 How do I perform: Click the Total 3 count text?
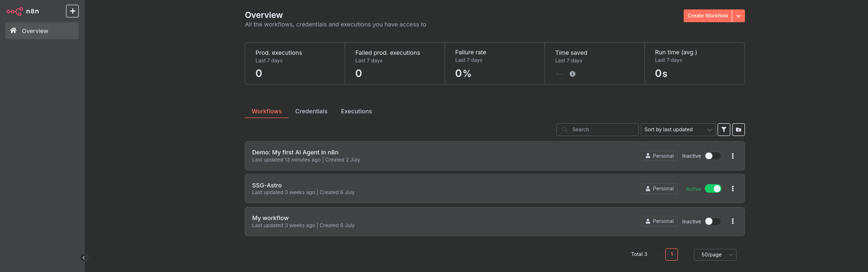pyautogui.click(x=639, y=254)
